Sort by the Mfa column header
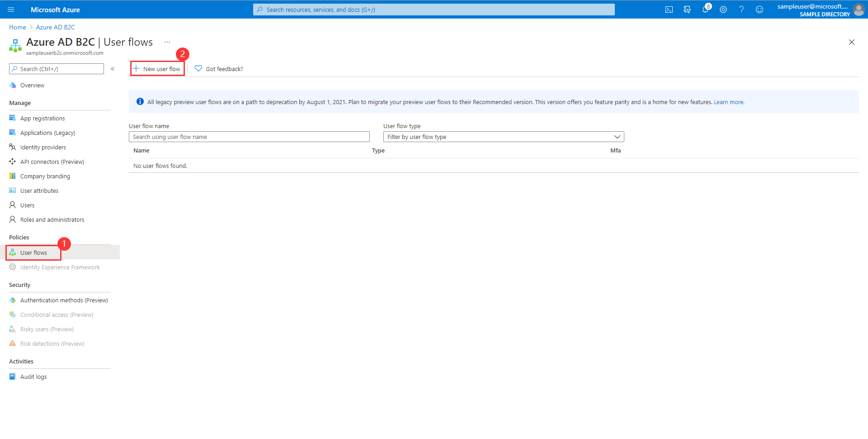 click(x=615, y=150)
